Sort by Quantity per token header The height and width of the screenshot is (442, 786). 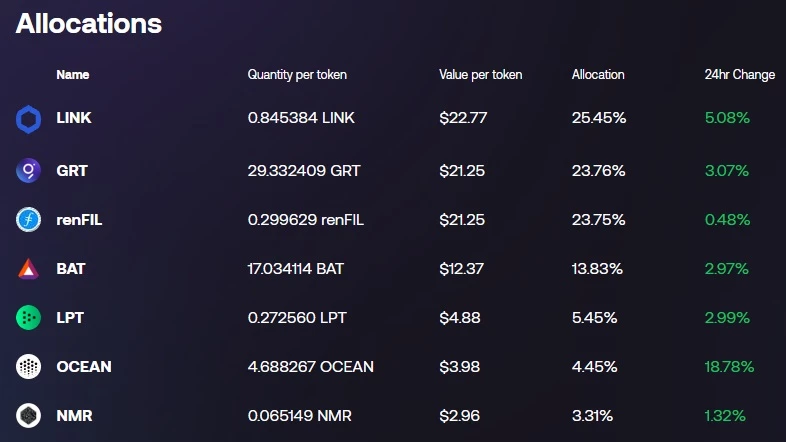(297, 75)
